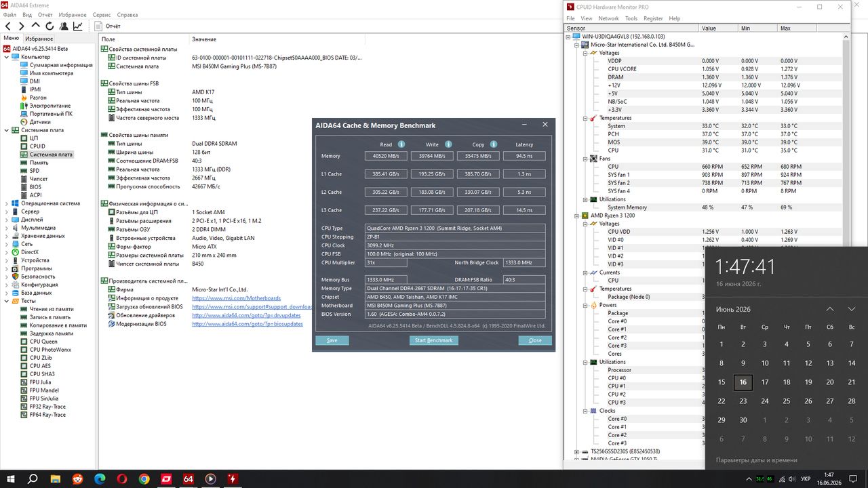
Task: Click the AIDA64 toolbar Up arrow
Action: (x=36, y=26)
